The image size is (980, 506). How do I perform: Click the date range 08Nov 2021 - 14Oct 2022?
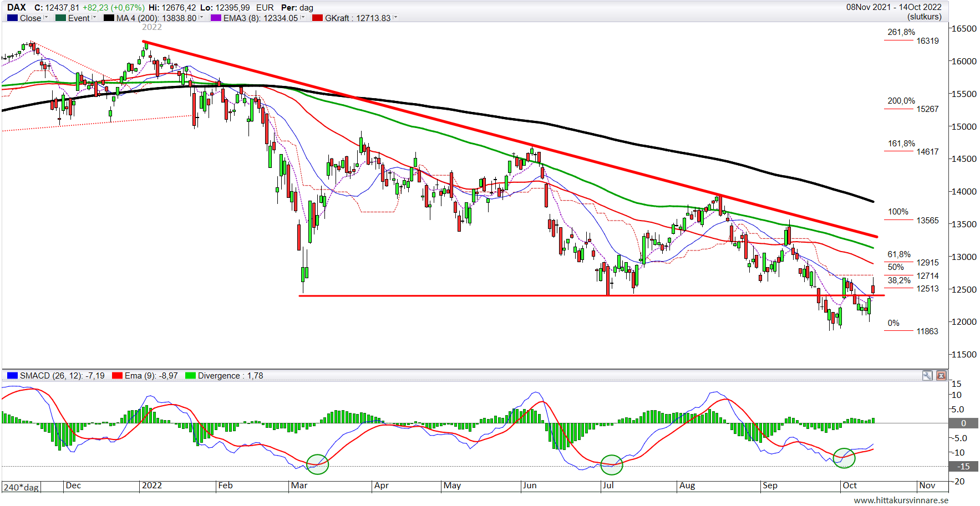pos(893,7)
